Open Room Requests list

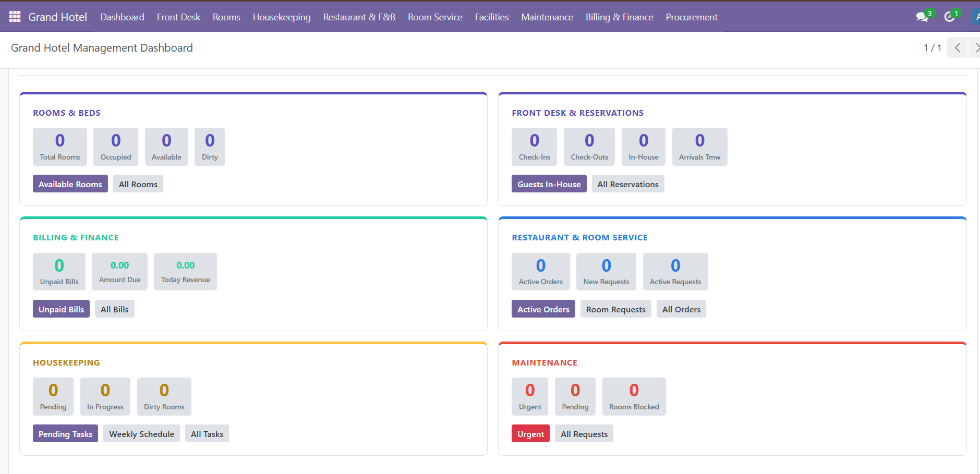click(615, 309)
